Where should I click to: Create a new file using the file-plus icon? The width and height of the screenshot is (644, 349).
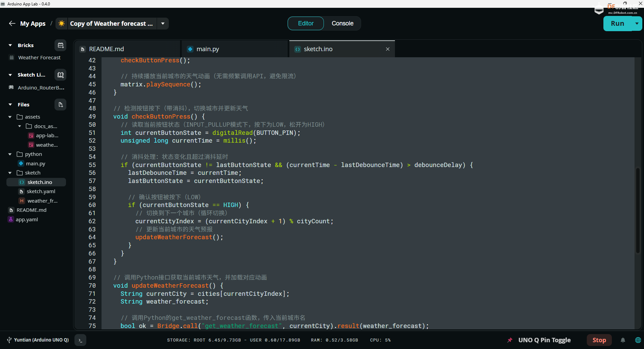pos(60,104)
